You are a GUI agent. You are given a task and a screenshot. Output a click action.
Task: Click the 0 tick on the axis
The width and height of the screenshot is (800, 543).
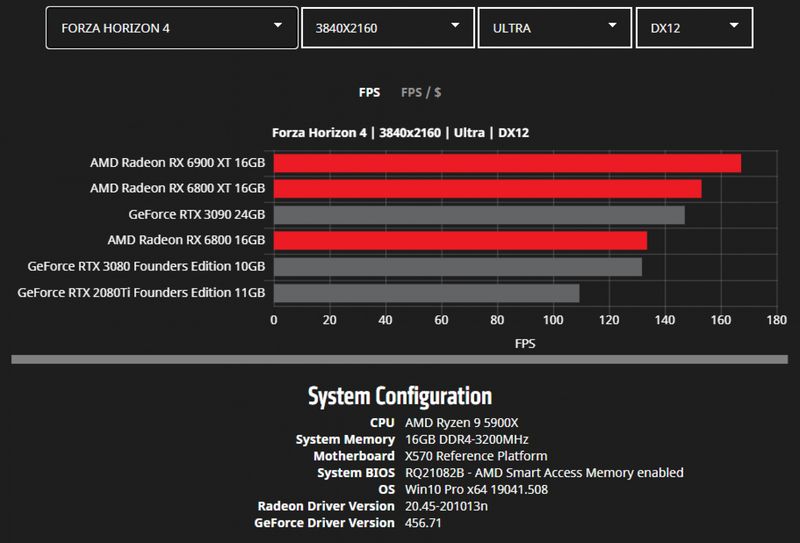click(x=274, y=320)
